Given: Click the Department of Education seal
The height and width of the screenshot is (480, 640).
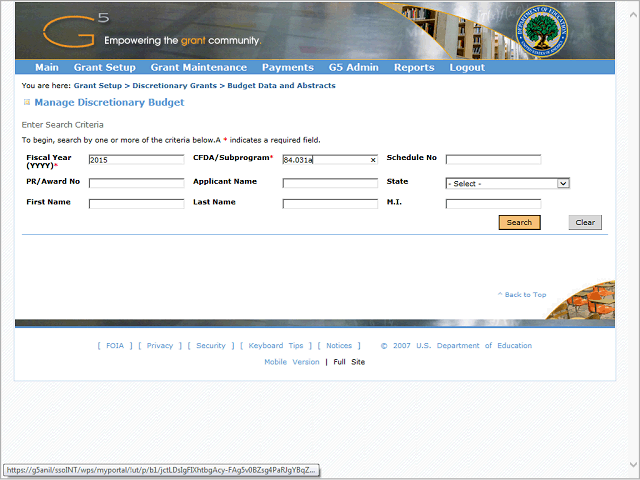Looking at the screenshot, I should pyautogui.click(x=542, y=31).
